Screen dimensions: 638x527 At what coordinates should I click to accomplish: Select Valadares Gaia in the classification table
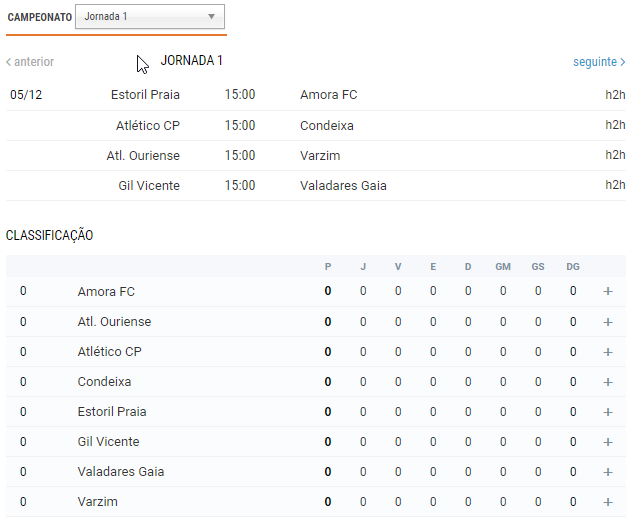coord(121,472)
